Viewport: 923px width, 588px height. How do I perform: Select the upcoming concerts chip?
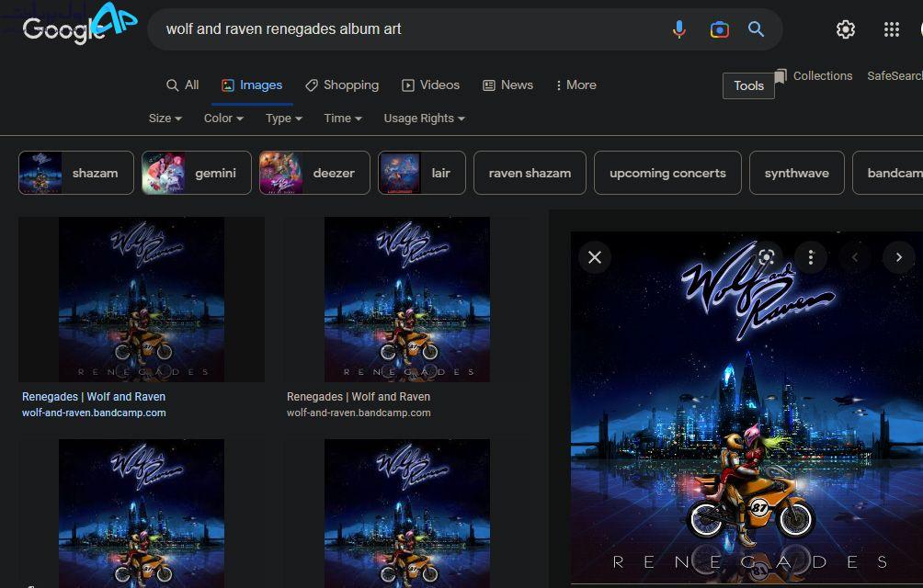(667, 173)
